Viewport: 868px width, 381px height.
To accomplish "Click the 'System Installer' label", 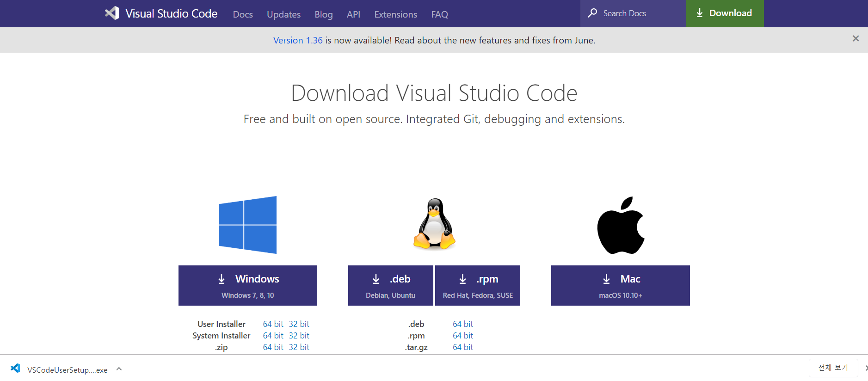I will point(222,336).
